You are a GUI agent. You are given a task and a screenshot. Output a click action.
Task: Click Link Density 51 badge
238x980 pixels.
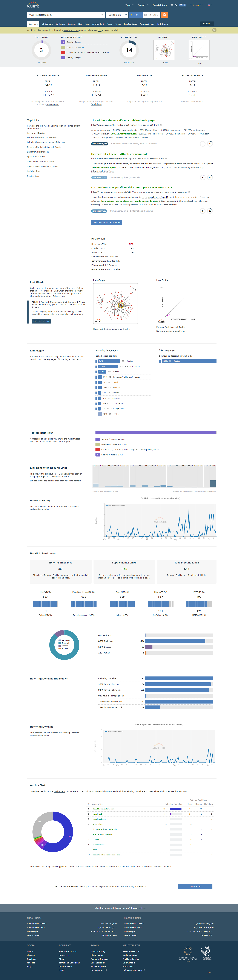tap(99, 211)
